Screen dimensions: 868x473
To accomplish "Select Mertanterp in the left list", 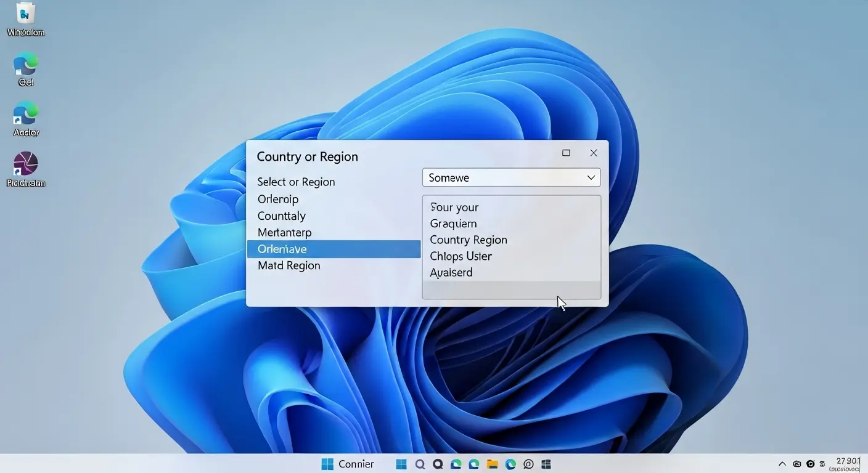I will [x=284, y=232].
